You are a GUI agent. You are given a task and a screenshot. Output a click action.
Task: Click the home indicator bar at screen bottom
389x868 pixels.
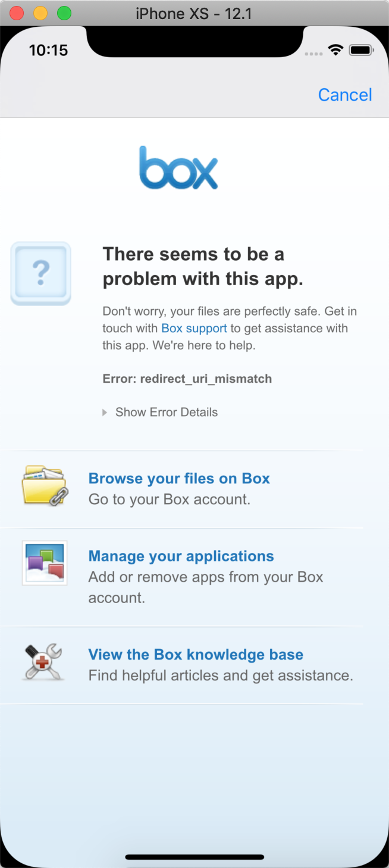click(x=194, y=857)
